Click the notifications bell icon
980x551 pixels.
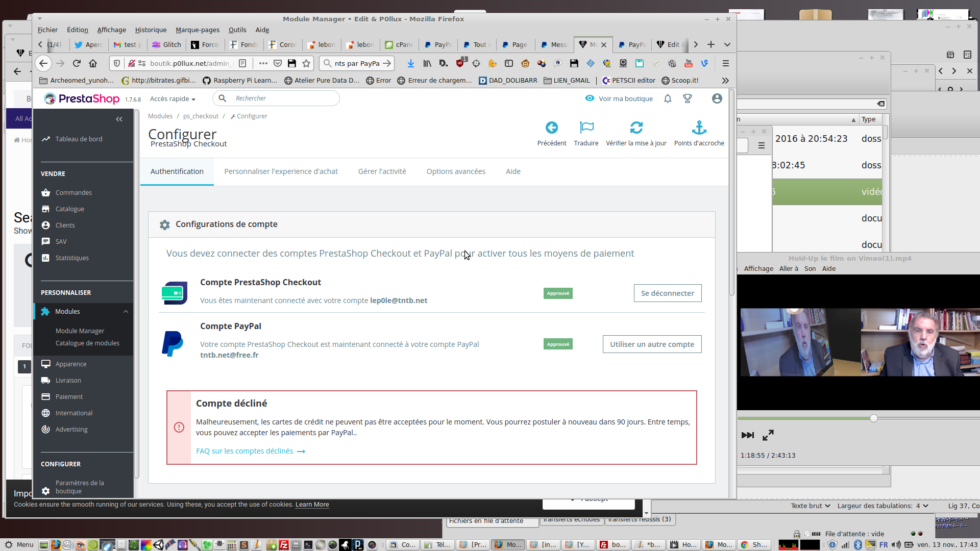click(668, 98)
